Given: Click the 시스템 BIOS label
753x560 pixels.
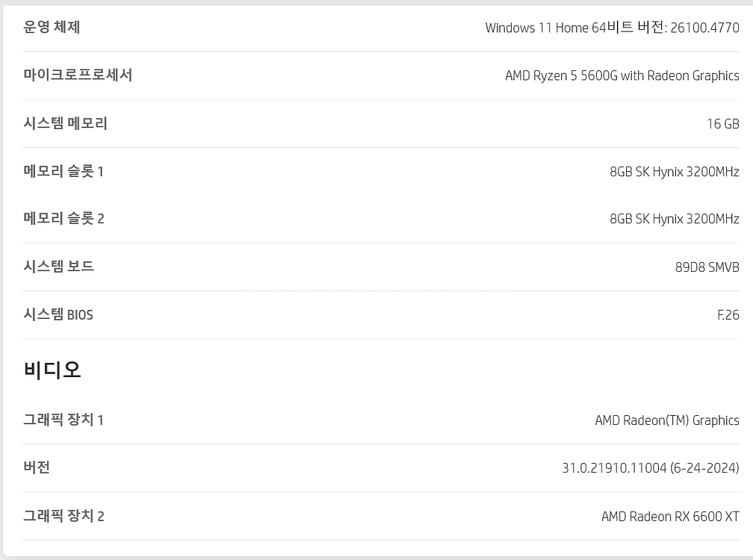Looking at the screenshot, I should coord(58,314).
